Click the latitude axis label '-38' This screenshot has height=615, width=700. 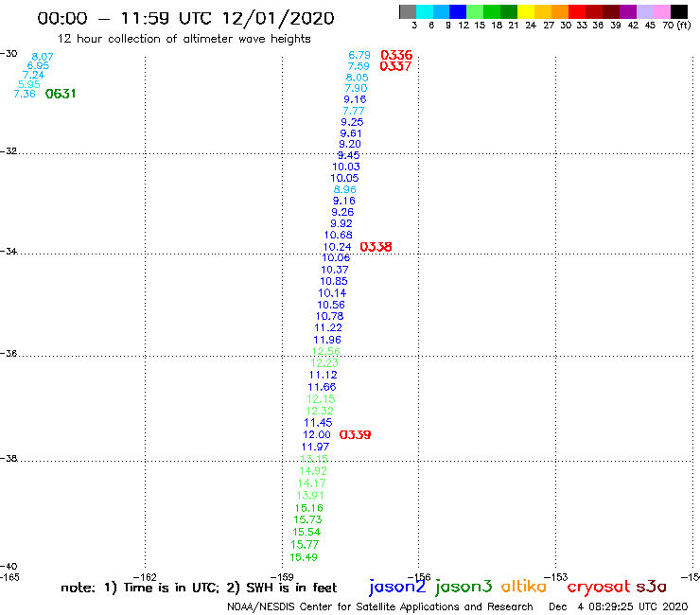(9, 459)
